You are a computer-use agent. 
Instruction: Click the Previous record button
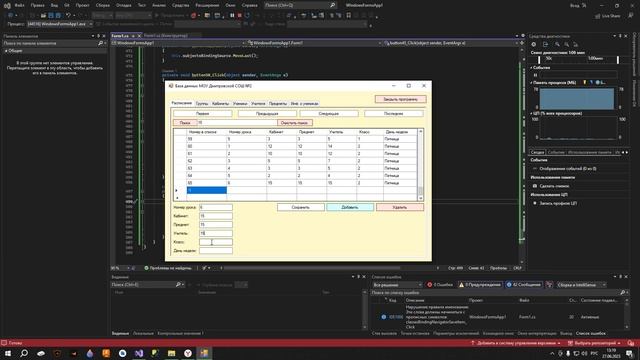tap(267, 113)
